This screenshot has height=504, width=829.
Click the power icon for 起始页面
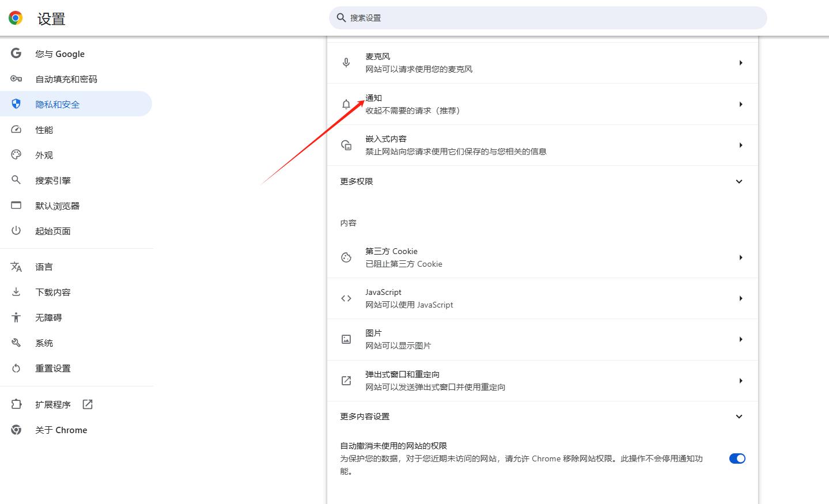[16, 231]
